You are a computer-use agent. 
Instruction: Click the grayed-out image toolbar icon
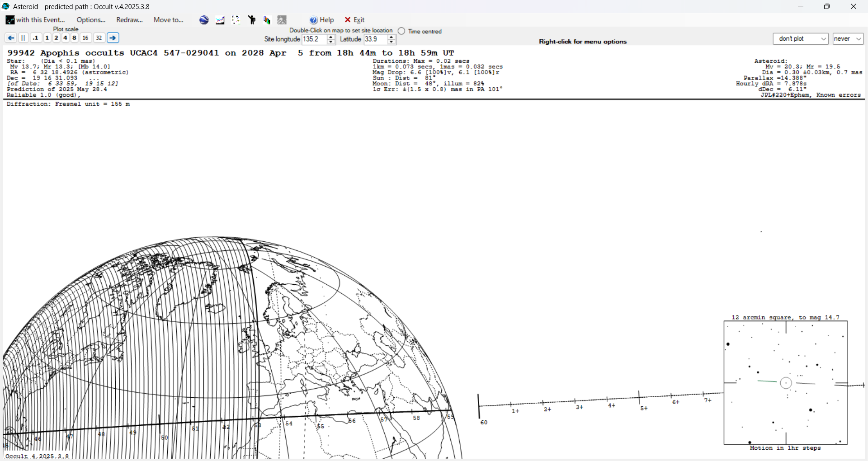point(282,20)
